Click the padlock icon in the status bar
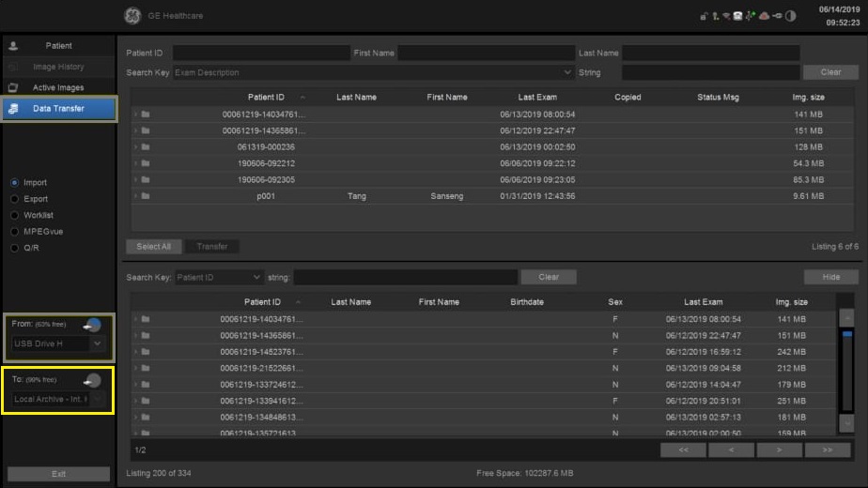The height and width of the screenshot is (488, 868). [705, 16]
